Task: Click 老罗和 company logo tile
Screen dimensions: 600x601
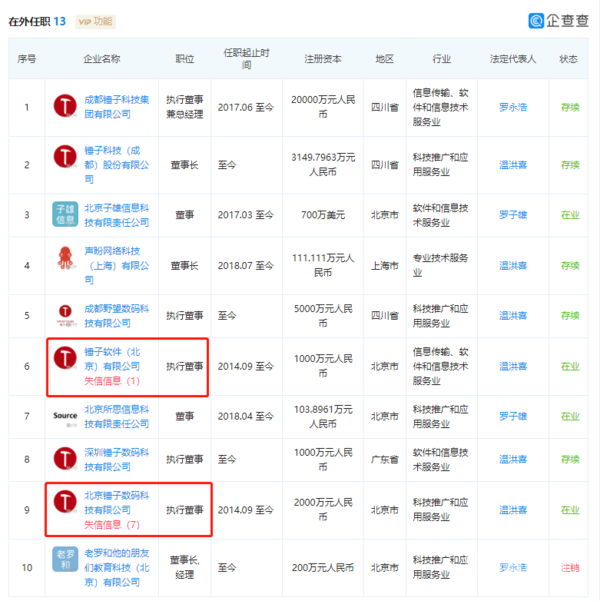Action: (x=65, y=559)
